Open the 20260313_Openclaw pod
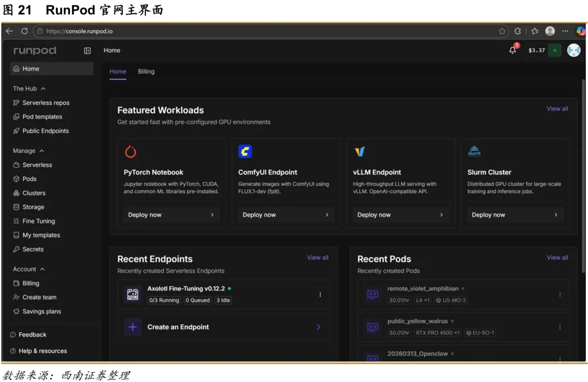 pyautogui.click(x=463, y=354)
